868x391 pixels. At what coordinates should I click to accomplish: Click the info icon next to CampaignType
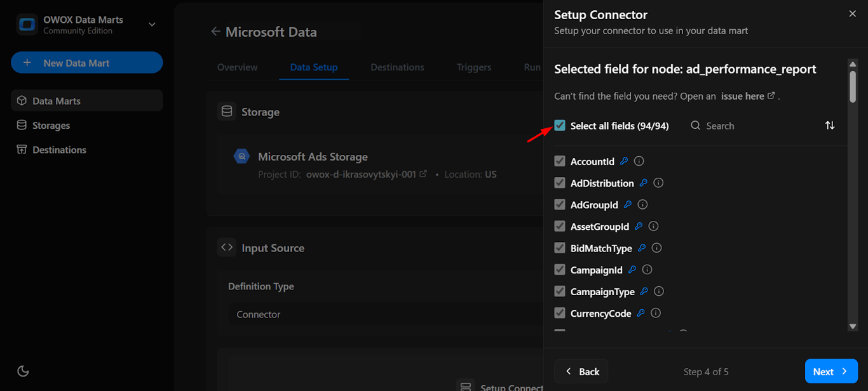pyautogui.click(x=660, y=291)
